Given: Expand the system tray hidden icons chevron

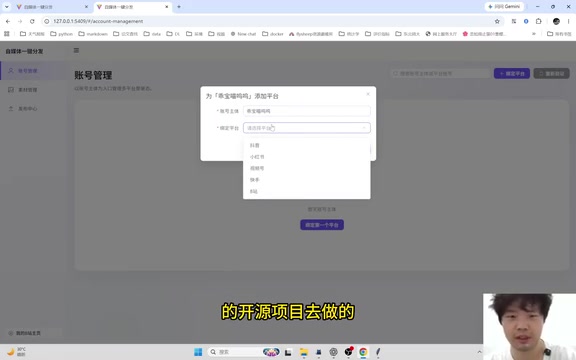Looking at the screenshot, I should click(479, 352).
